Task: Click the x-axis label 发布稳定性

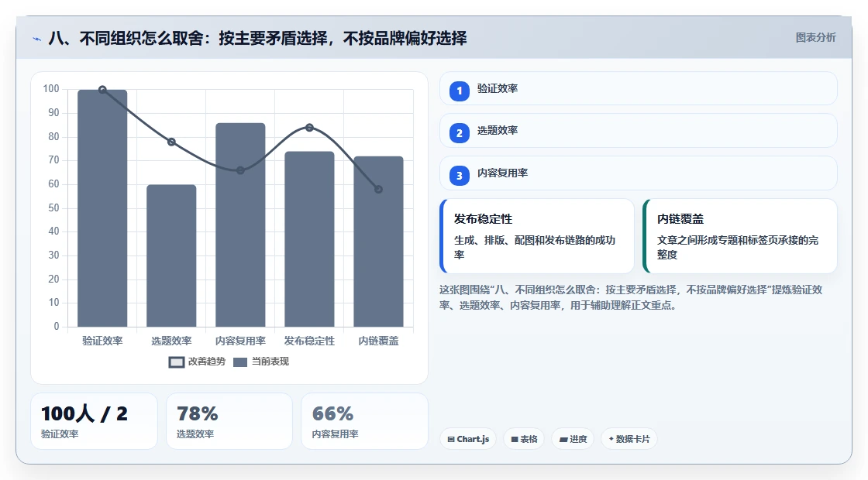Action: [309, 341]
